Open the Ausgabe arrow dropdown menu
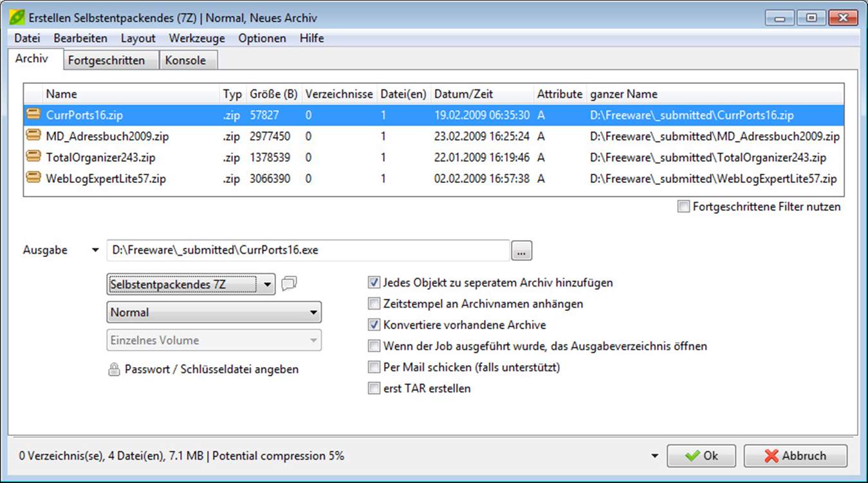868x483 pixels. coord(95,250)
